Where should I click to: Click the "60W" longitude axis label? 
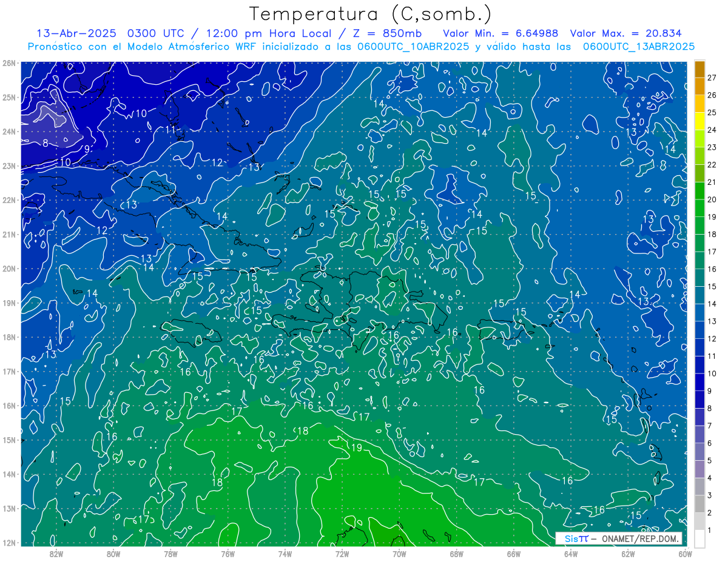click(685, 554)
